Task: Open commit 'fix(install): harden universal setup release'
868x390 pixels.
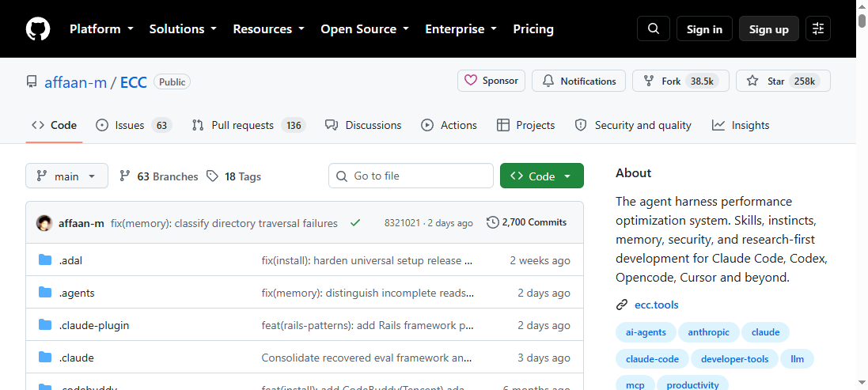Action: (x=368, y=260)
